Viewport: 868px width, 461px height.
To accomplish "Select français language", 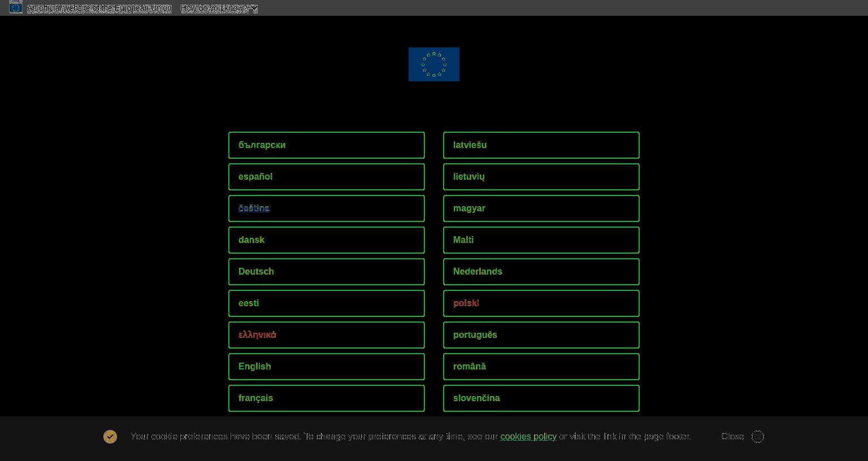I will (327, 398).
